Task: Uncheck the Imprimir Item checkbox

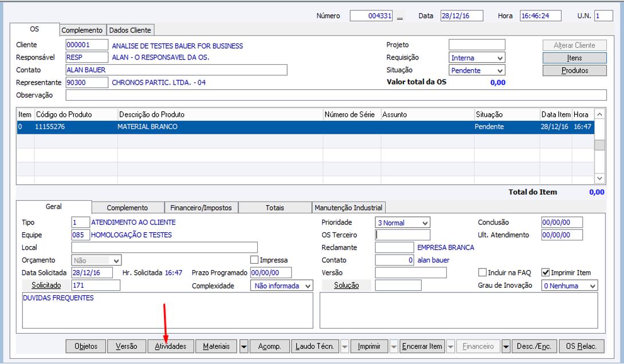Action: pos(545,272)
